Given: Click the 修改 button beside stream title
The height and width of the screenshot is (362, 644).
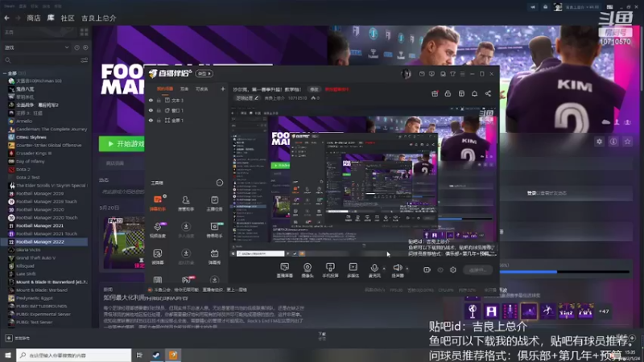Looking at the screenshot, I should pos(314,89).
